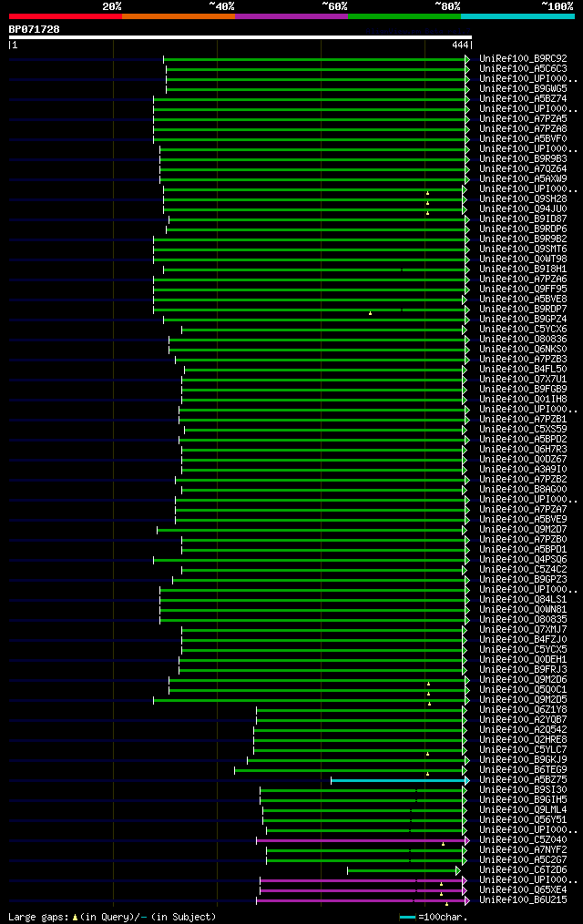
Task: Select hit label UniRef100_A7PZA6
Action: coord(523,279)
